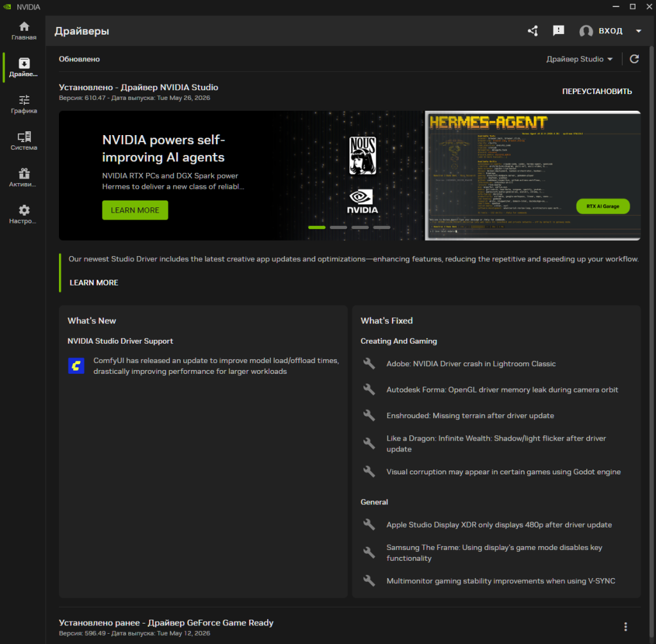Viewport: 656px width, 644px height.
Task: Open the Драйверы sidebar section
Action: 24,68
